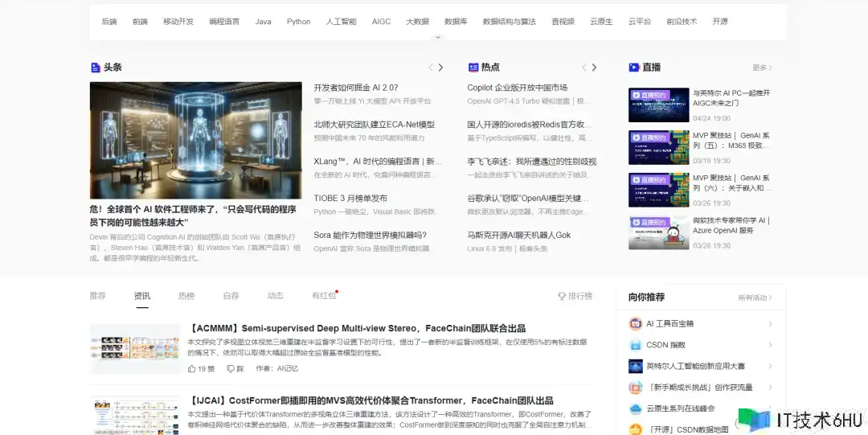This screenshot has width=868, height=435.
Task: Select the 音视频 category
Action: point(563,22)
